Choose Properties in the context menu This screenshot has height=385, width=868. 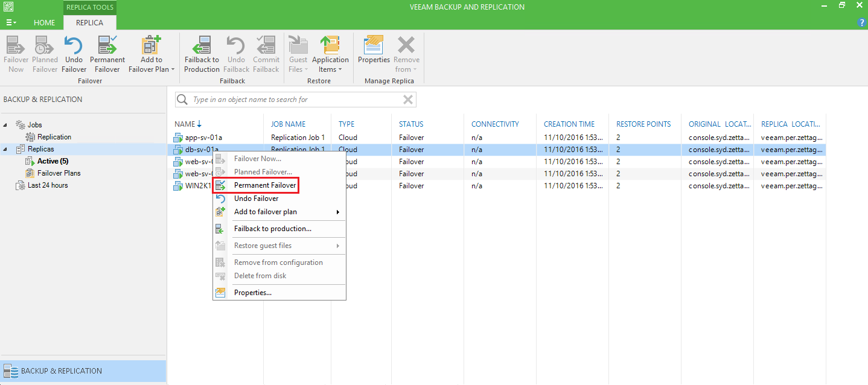pyautogui.click(x=279, y=293)
